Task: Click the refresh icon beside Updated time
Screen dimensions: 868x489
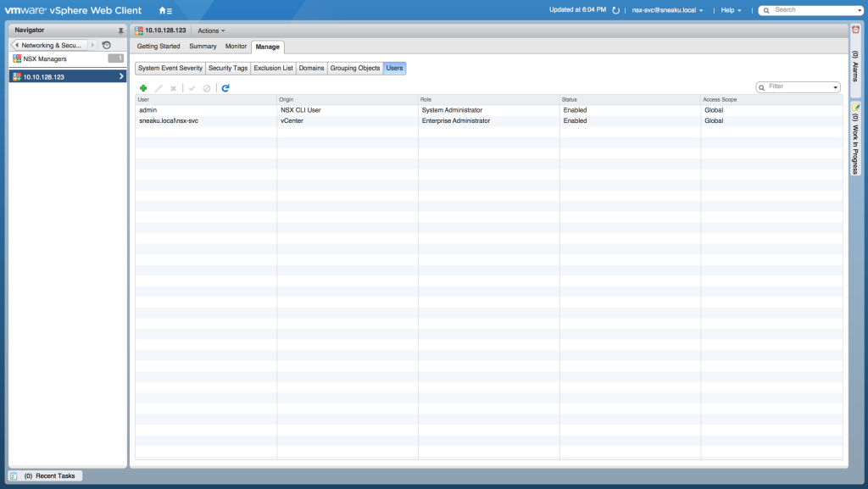Action: 615,10
